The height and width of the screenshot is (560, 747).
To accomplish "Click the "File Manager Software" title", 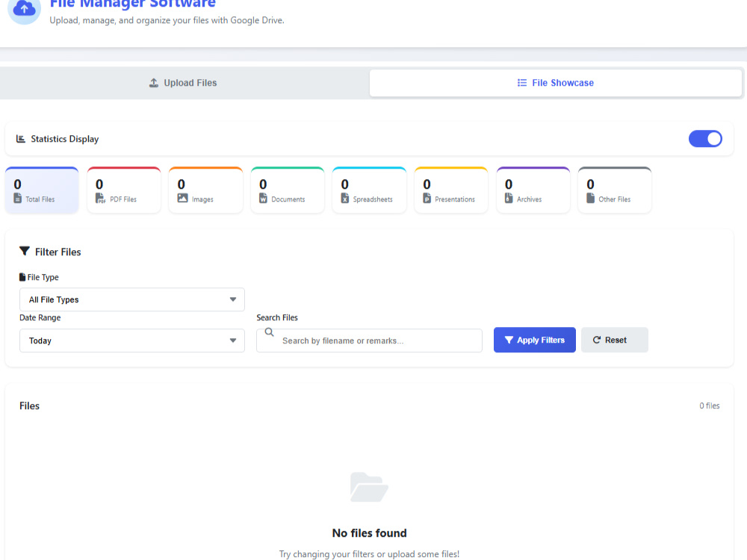I will coord(133,4).
